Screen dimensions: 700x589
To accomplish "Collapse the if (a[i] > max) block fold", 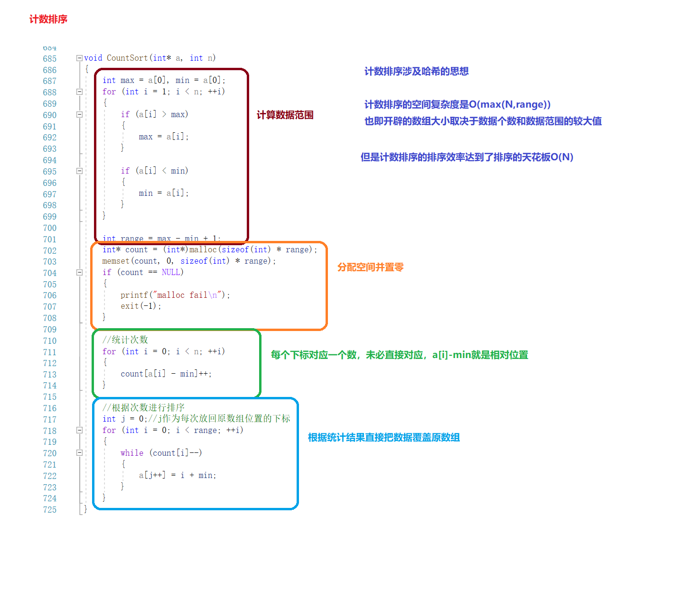I will (x=79, y=114).
